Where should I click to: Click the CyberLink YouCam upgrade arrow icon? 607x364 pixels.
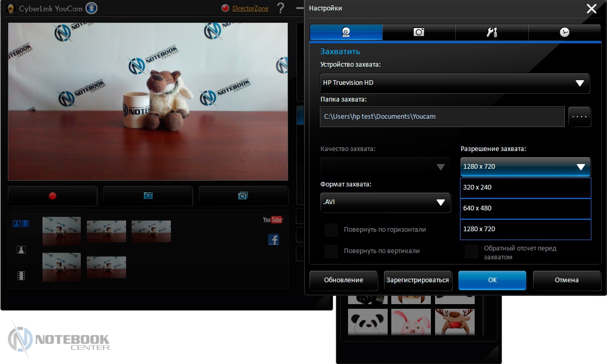92,8
